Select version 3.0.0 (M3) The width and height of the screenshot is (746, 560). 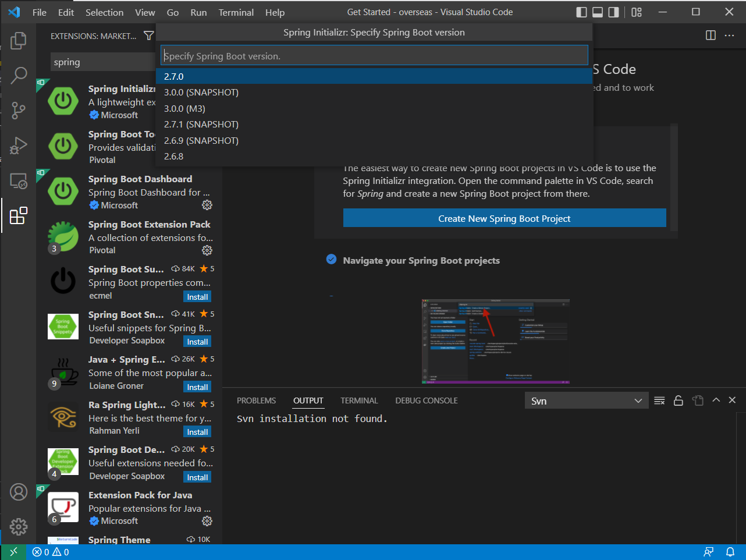click(x=374, y=108)
